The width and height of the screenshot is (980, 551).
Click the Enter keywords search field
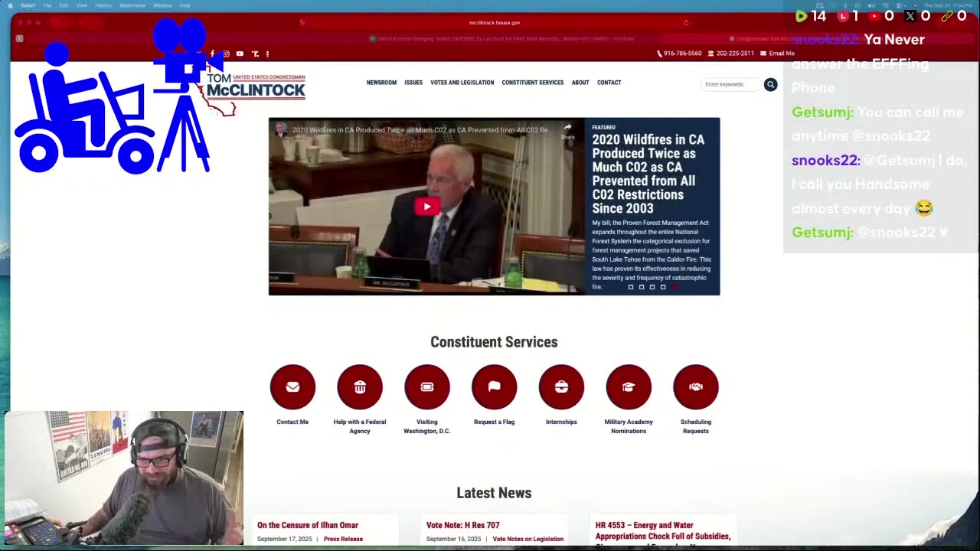click(x=730, y=84)
